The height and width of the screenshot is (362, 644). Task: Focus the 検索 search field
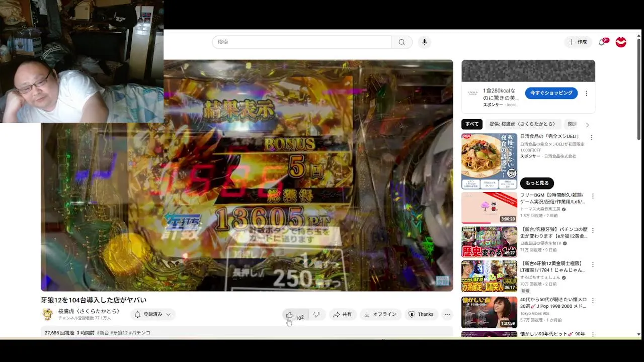click(x=301, y=42)
